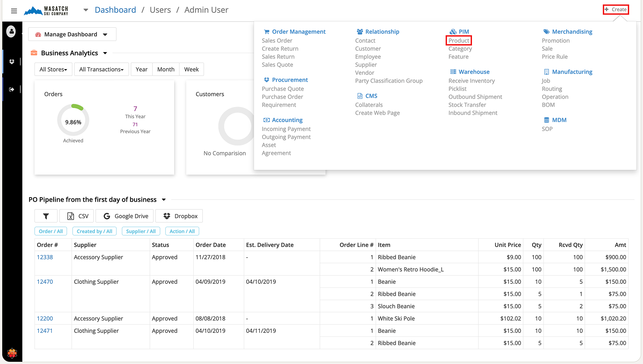Open the filter funnel in PO Pipeline

click(x=46, y=216)
